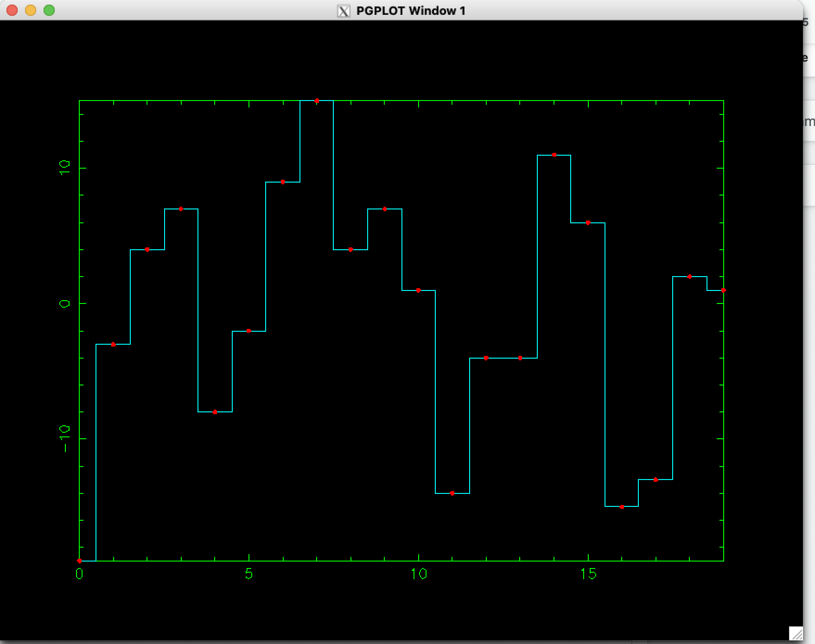Click y-axis label '-10'
815x644 pixels.
point(64,438)
